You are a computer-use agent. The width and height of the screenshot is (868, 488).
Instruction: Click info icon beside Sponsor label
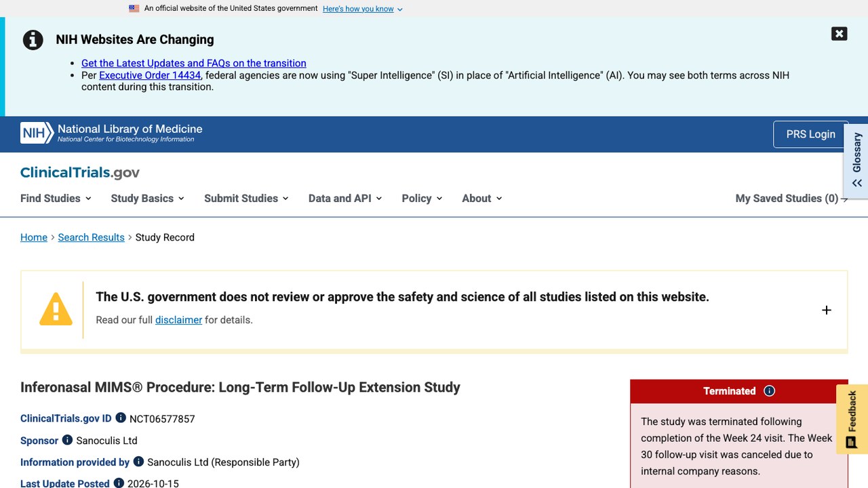tap(67, 440)
